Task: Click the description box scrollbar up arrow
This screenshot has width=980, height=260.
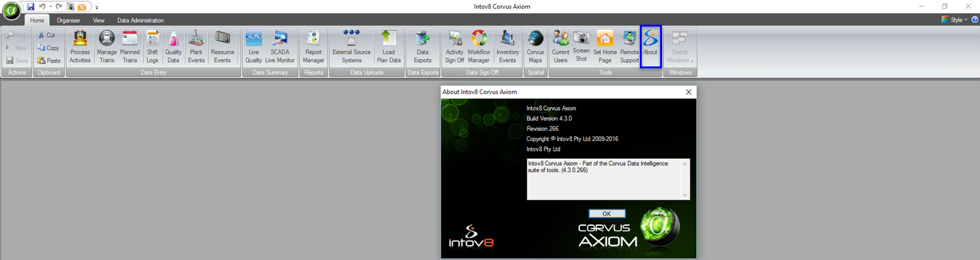Action: point(685,164)
